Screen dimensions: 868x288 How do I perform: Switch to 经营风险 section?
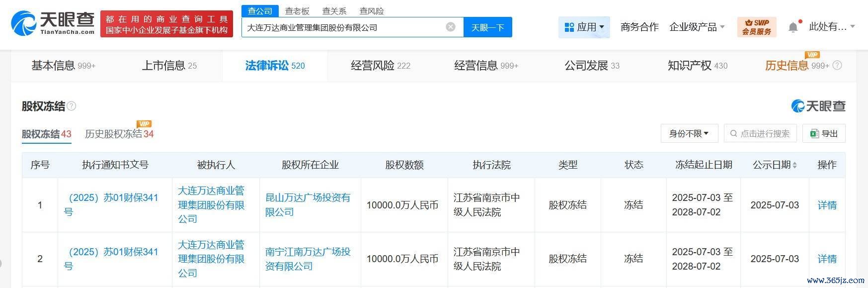coord(381,65)
